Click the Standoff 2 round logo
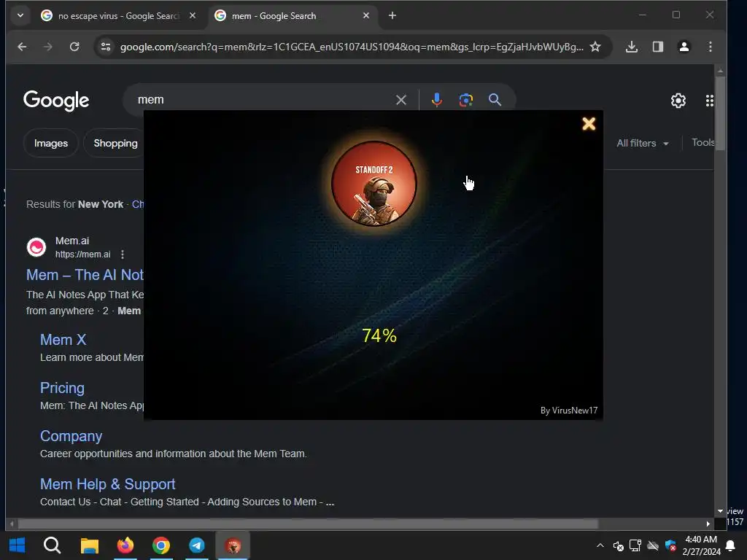747x560 pixels. point(374,183)
